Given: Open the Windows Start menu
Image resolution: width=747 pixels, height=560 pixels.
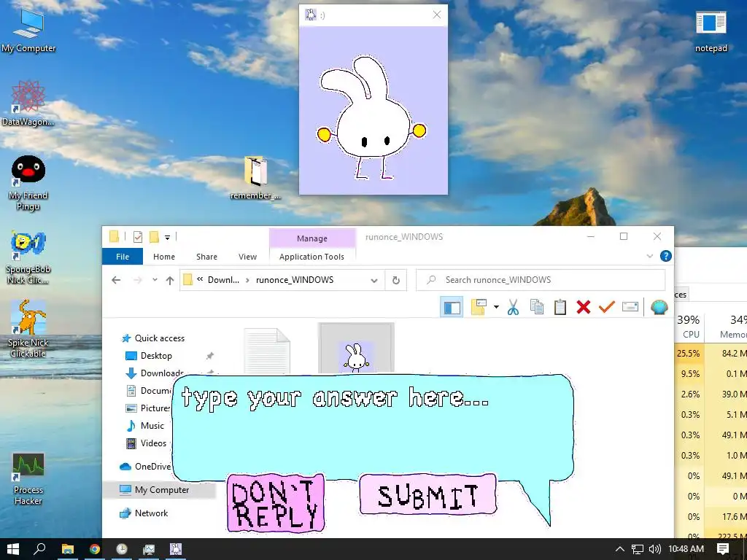Looking at the screenshot, I should [13, 549].
